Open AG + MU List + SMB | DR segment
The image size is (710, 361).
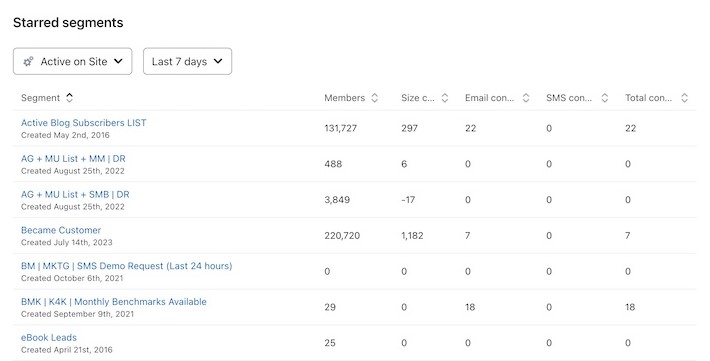[75, 194]
